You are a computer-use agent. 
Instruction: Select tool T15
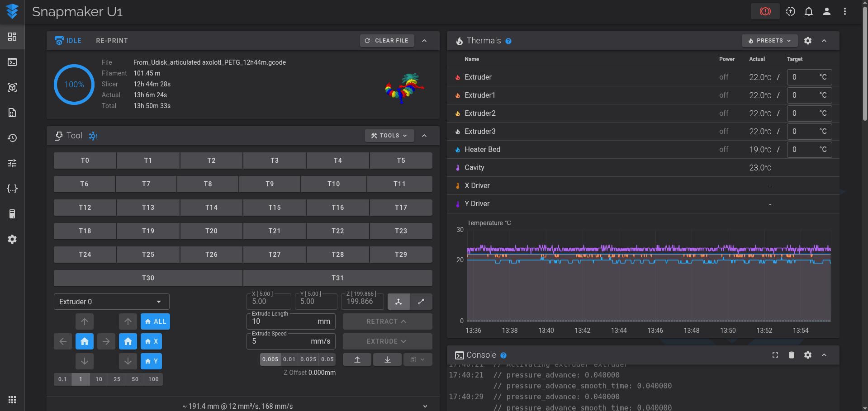tap(274, 208)
